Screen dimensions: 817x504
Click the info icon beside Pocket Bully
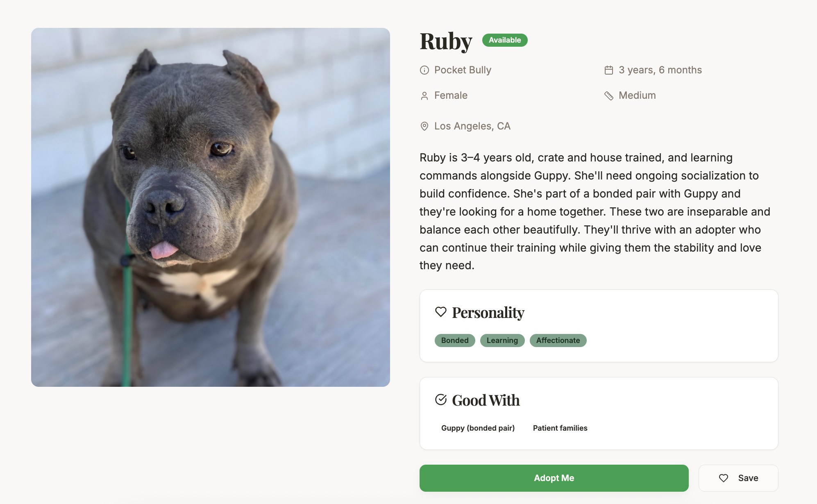[x=424, y=70]
